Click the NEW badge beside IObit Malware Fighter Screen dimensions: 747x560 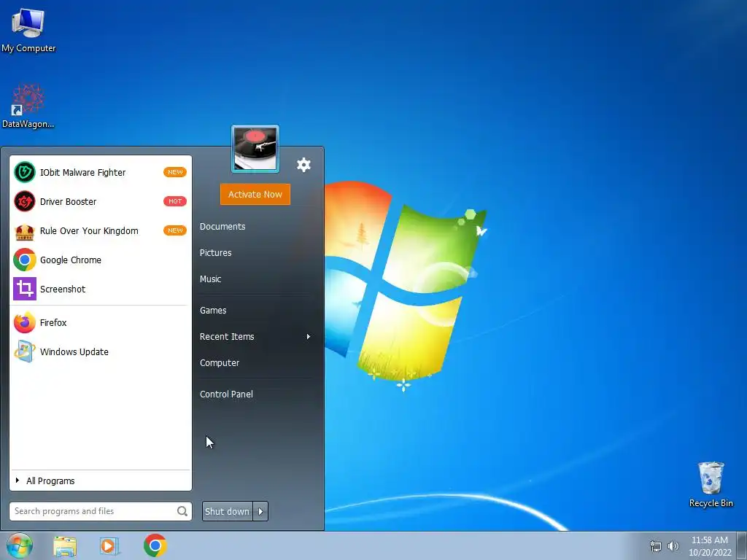pyautogui.click(x=175, y=172)
